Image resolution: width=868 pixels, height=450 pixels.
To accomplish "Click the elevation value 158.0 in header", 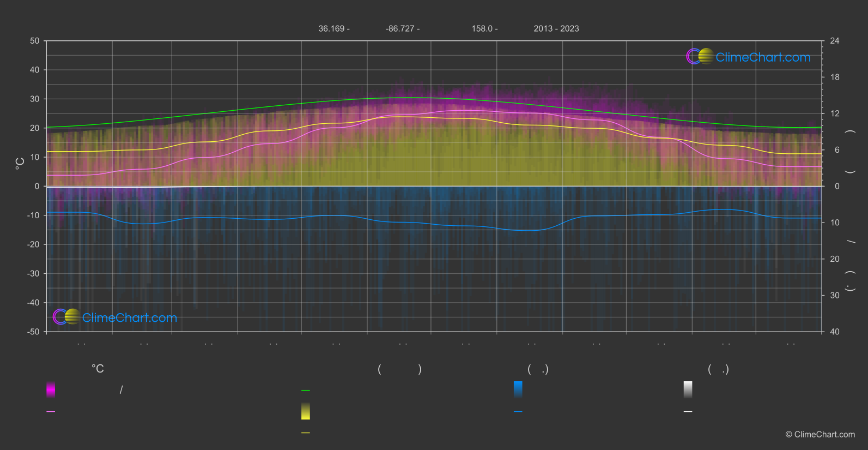I will 482,28.
